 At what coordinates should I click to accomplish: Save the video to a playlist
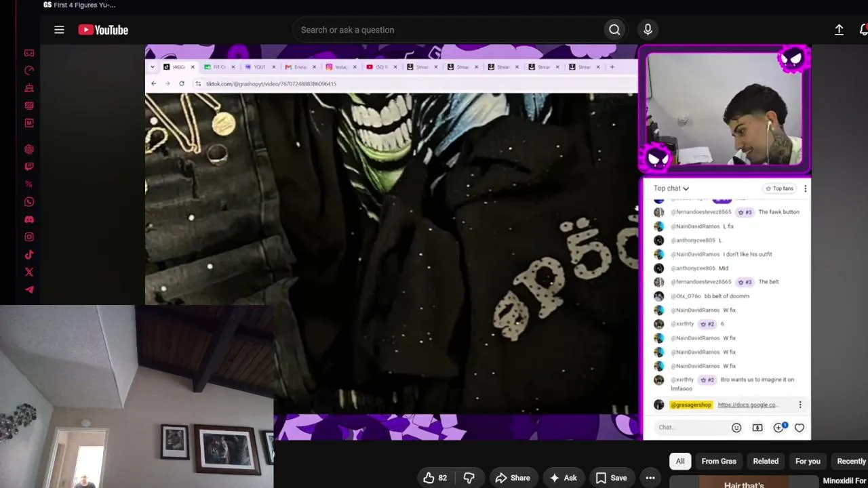tap(611, 478)
